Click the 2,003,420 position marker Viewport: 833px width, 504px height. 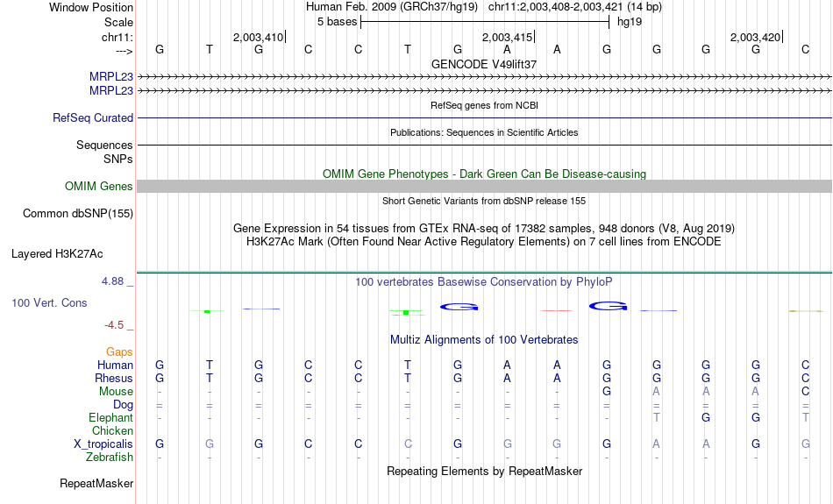pos(756,37)
